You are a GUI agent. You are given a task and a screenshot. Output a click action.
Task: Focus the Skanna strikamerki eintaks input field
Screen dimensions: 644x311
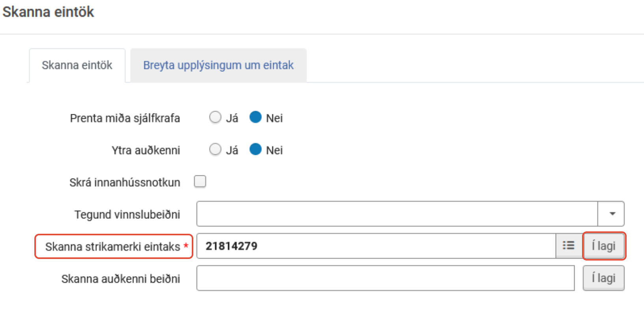pos(376,246)
